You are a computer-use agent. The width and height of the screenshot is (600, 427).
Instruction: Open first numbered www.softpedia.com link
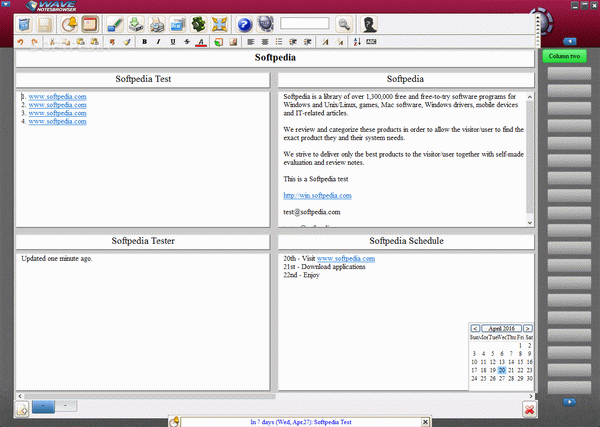point(57,96)
